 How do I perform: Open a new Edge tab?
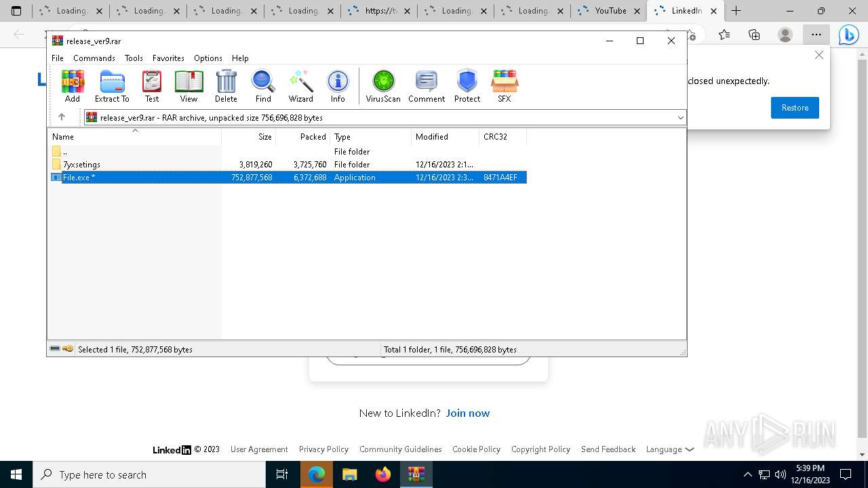tap(736, 11)
